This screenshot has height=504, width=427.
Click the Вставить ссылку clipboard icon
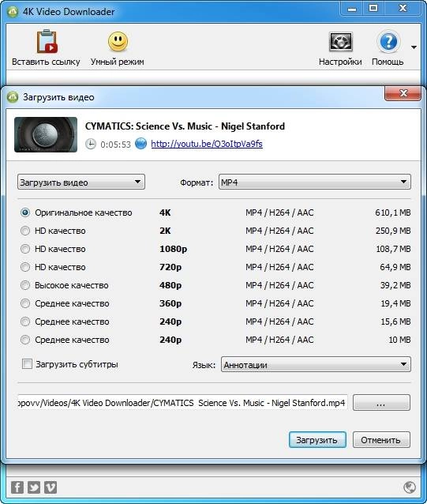(47, 42)
